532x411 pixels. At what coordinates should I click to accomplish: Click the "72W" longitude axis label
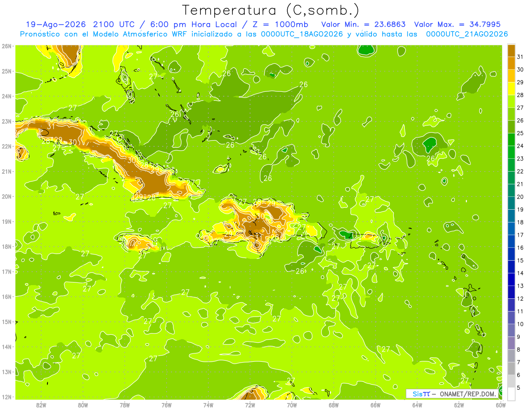pyautogui.click(x=250, y=405)
